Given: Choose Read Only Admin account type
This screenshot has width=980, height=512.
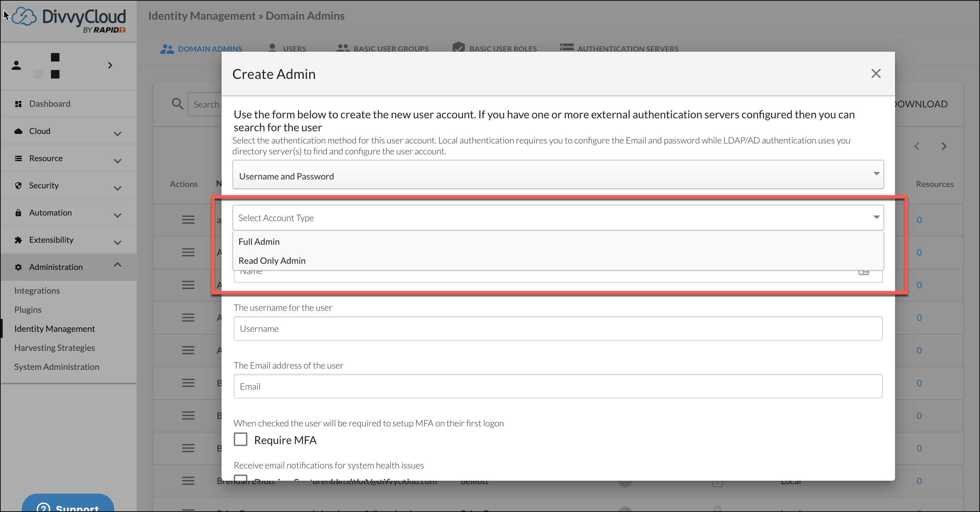Looking at the screenshot, I should click(558, 260).
